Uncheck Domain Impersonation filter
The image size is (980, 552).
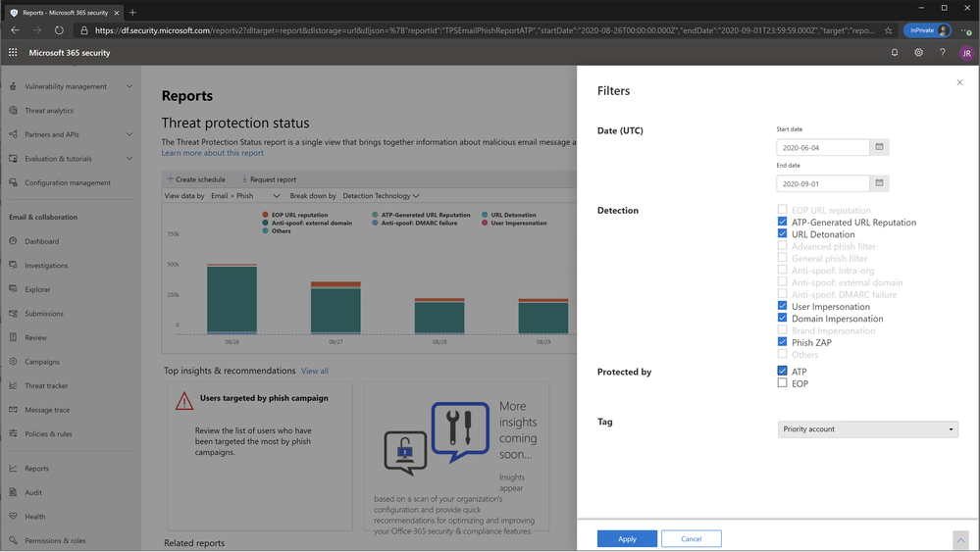tap(782, 318)
